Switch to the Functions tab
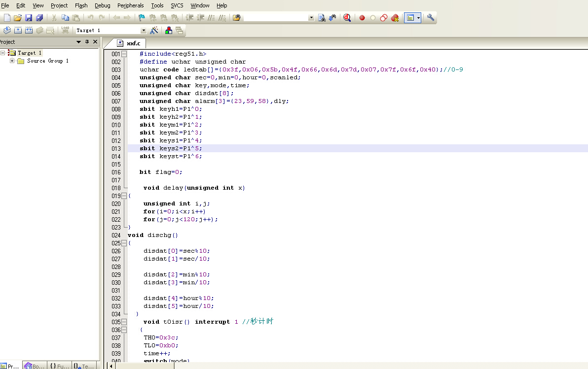Screen dimensions: 588x369 click(59, 366)
